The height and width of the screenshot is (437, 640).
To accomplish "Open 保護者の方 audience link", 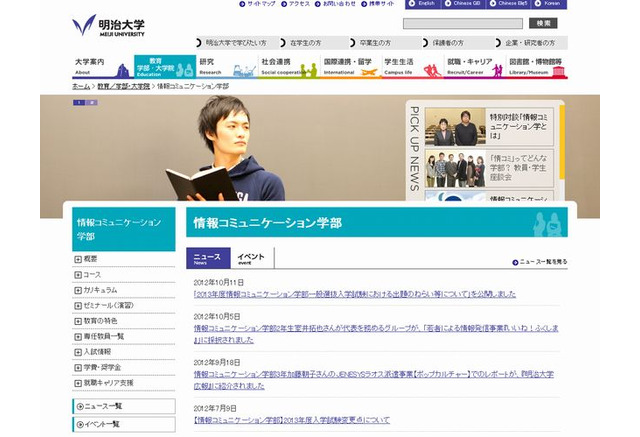I will point(444,43).
